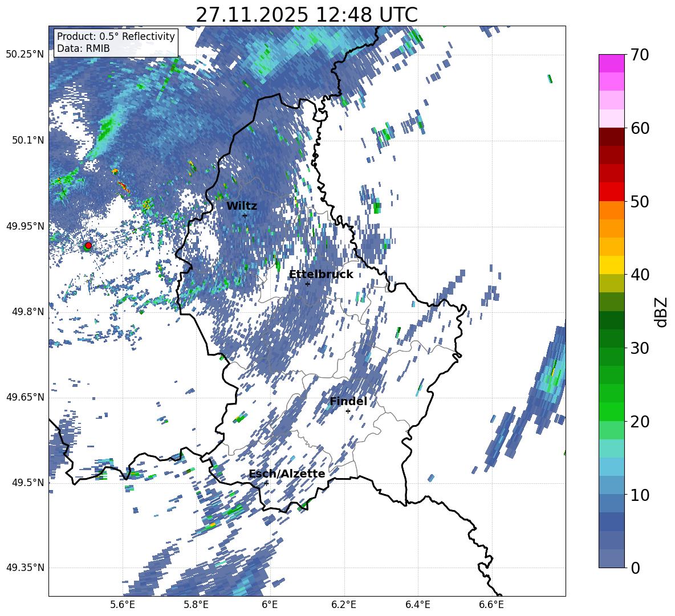Click the 6.2°E longitude label
The height and width of the screenshot is (616, 675).
344,605
